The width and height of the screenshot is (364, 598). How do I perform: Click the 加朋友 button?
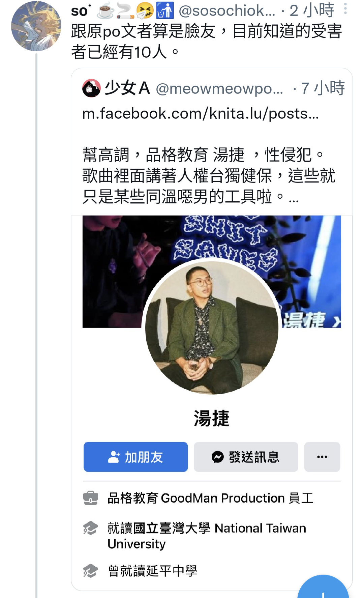click(x=136, y=457)
